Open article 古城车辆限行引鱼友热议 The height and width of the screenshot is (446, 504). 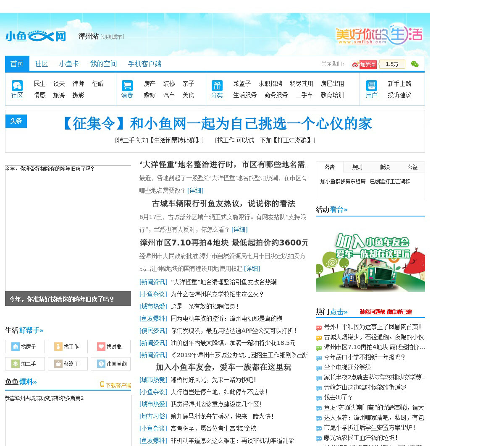point(223,203)
